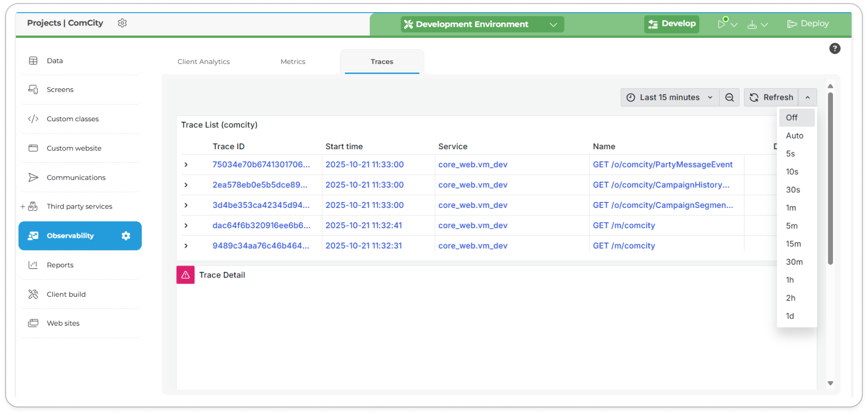Click the Trace Detail warning icon

185,275
